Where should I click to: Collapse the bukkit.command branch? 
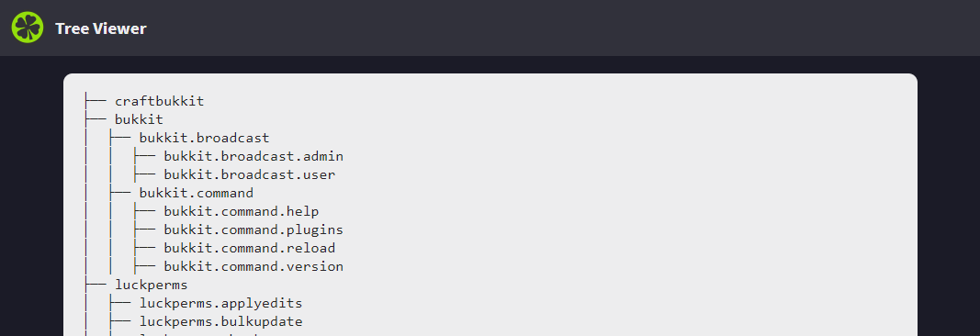(x=197, y=193)
